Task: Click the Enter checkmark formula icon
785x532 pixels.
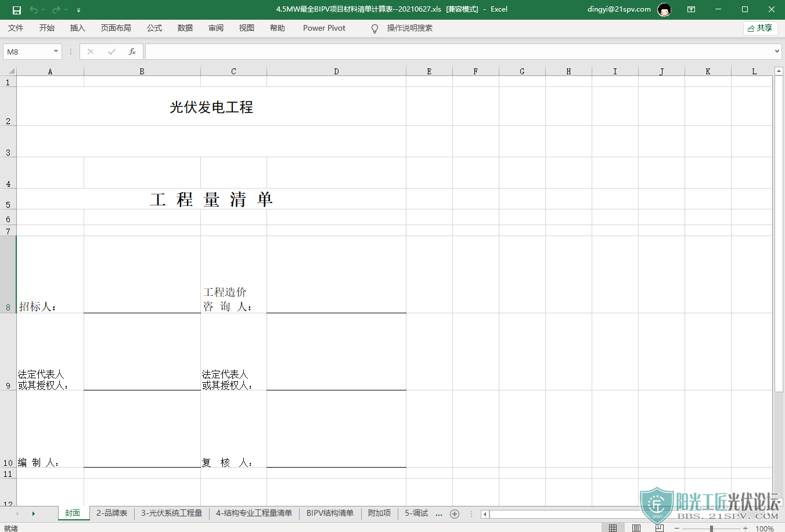Action: [111, 52]
